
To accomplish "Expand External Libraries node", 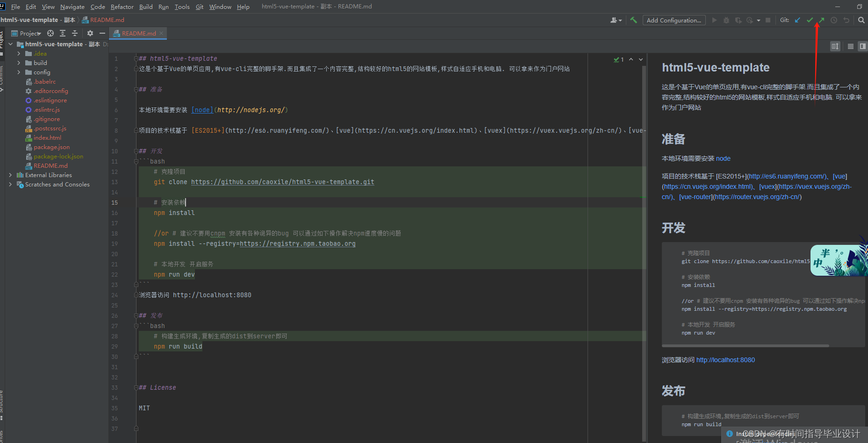I will pos(11,175).
